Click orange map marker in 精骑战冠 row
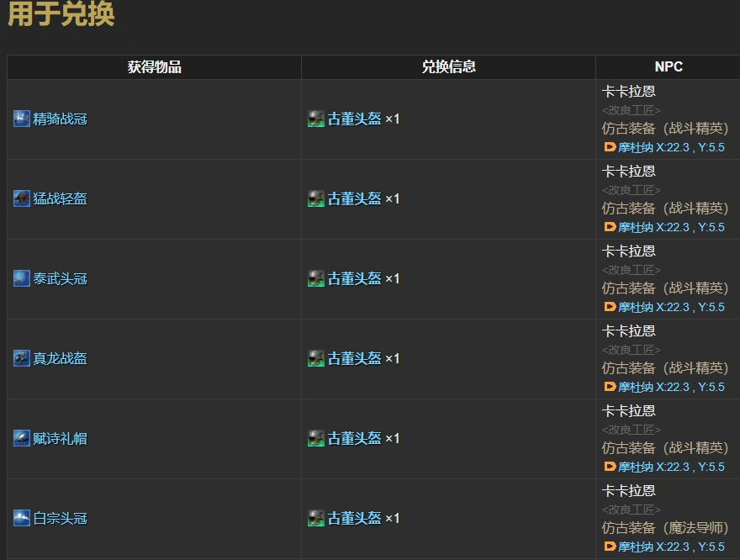 (x=610, y=147)
